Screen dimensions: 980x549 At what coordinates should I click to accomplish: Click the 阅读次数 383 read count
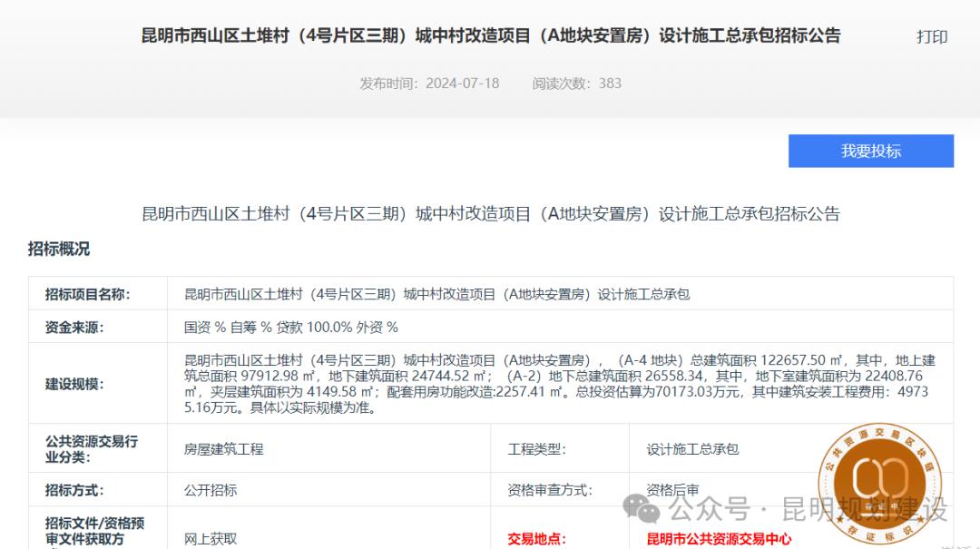576,83
